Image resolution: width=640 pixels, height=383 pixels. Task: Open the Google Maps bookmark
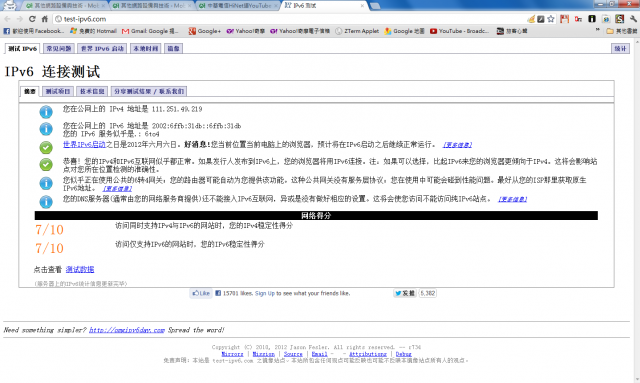pos(404,31)
